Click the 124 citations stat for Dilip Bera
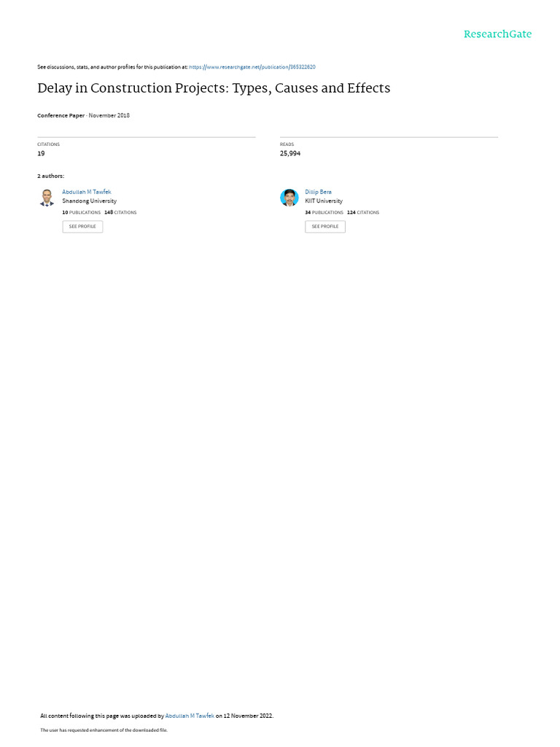560x747 pixels. 363,212
